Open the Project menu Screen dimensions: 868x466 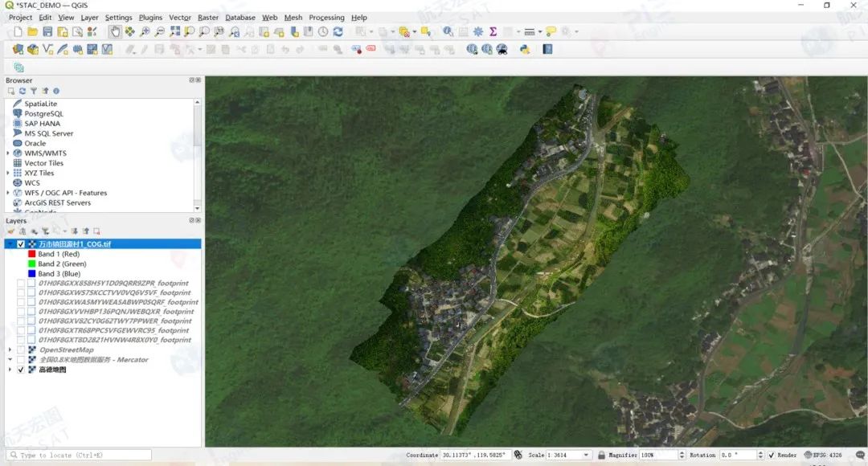20,18
